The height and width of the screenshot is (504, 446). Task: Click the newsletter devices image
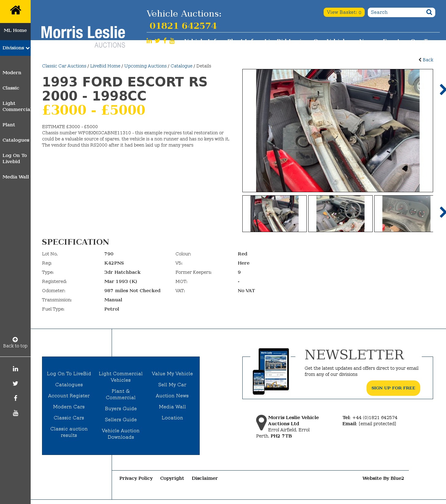[x=271, y=371]
